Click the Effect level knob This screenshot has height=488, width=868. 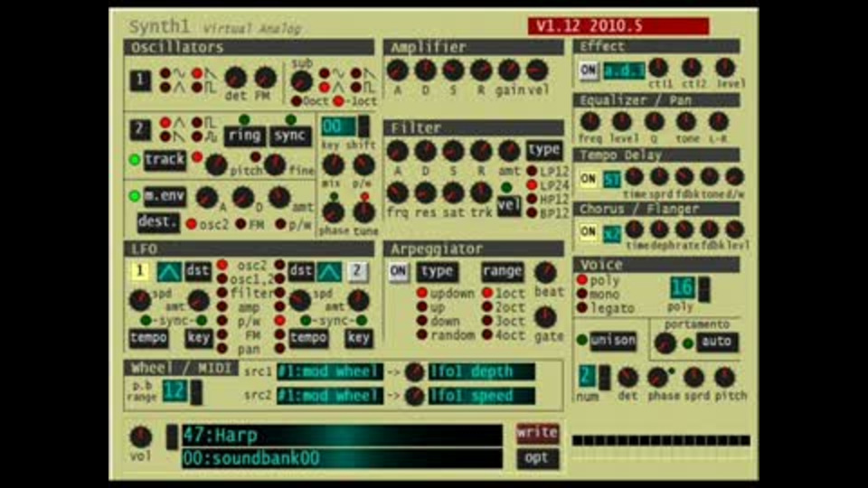[x=725, y=68]
